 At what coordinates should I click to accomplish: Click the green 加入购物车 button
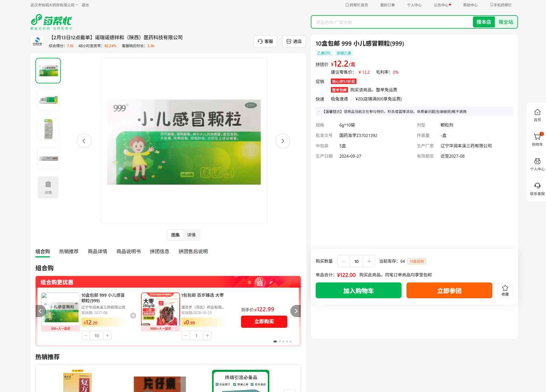click(x=358, y=290)
